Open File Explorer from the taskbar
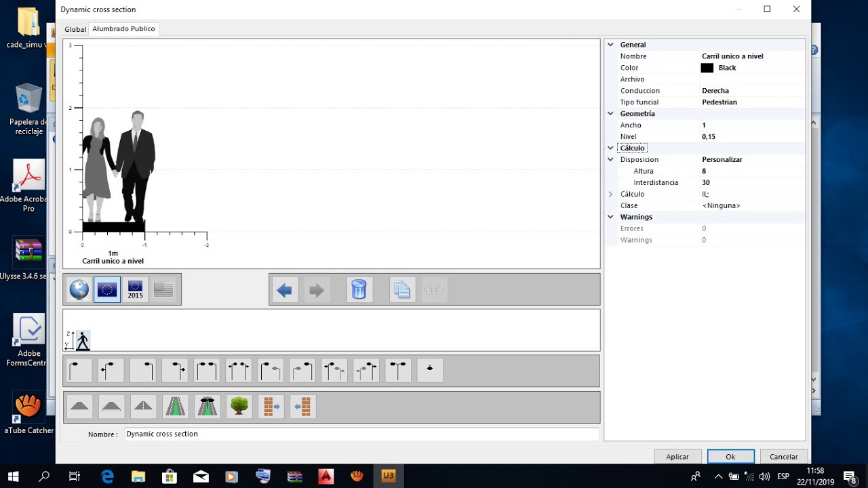Image resolution: width=868 pixels, height=488 pixels. [x=138, y=476]
